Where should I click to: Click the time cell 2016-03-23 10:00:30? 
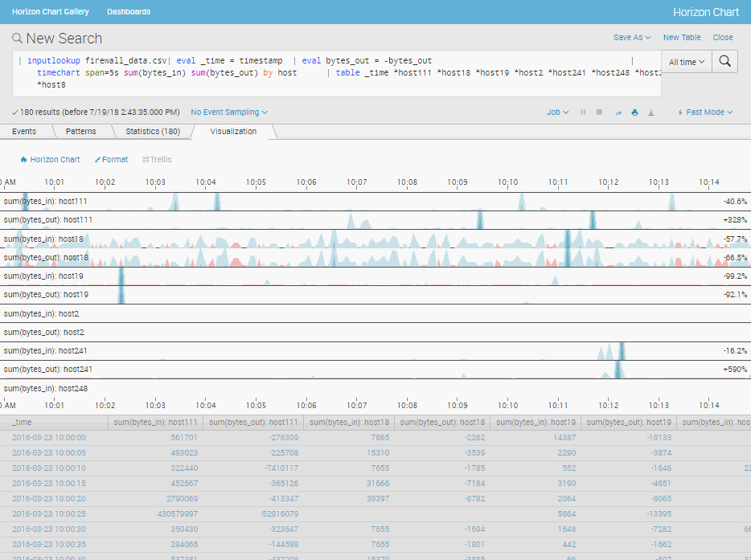(x=49, y=529)
